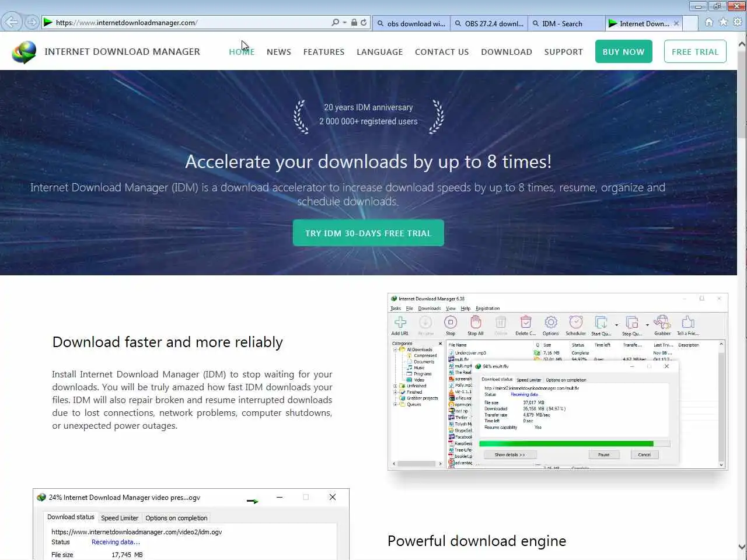Open the LANGUAGE navigation link
747x560 pixels.
(x=380, y=52)
